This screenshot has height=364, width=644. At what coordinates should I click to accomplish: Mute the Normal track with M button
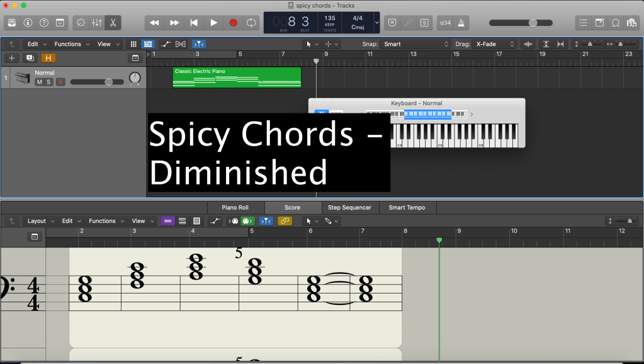click(39, 82)
